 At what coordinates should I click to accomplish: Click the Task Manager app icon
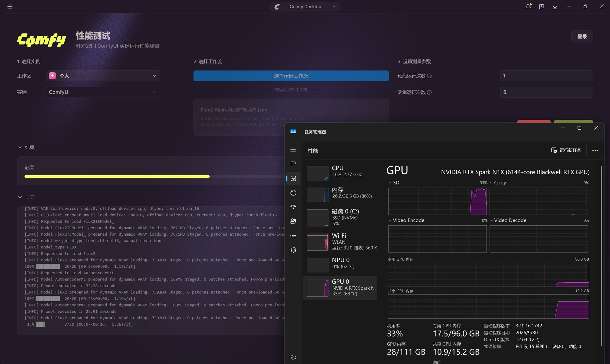293,131
